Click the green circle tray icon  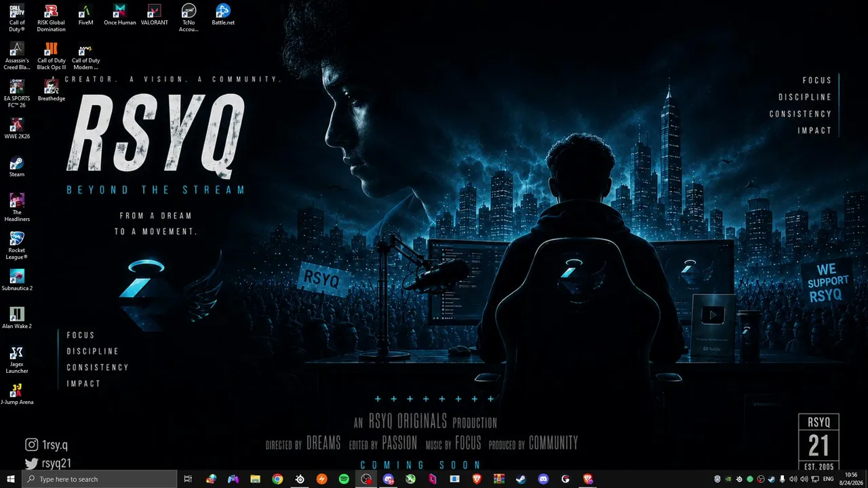tap(750, 479)
